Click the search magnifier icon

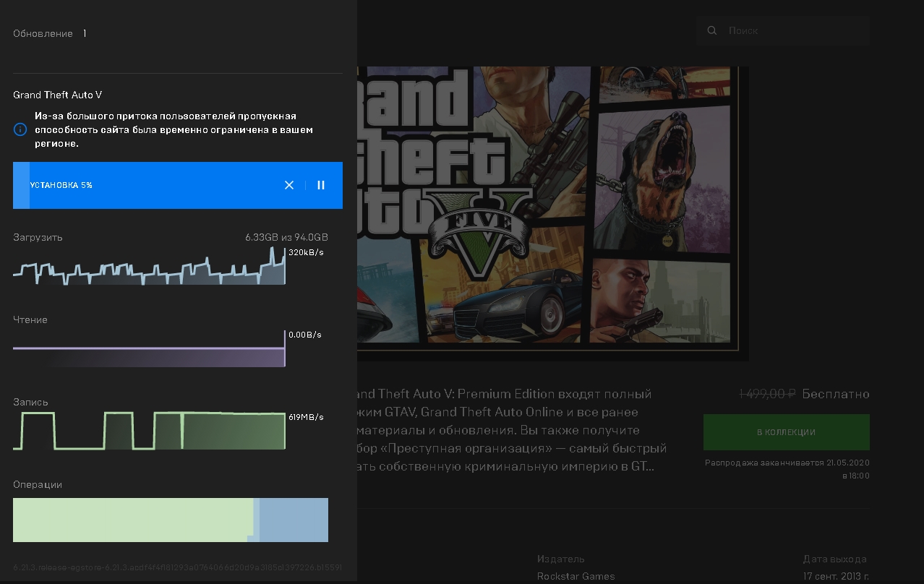[x=712, y=30]
